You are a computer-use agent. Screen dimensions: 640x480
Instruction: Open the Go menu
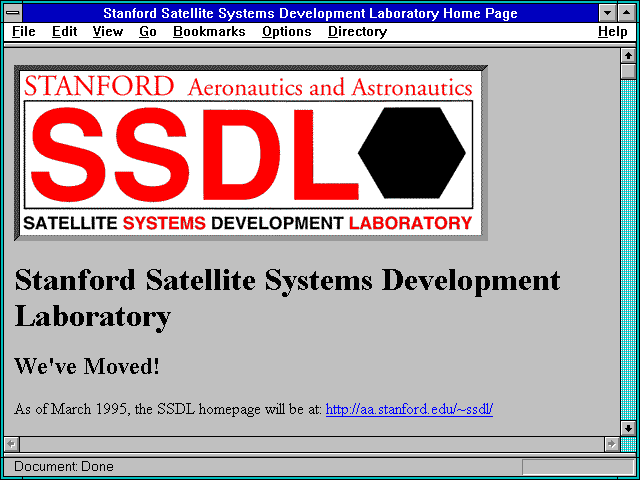[x=148, y=31]
